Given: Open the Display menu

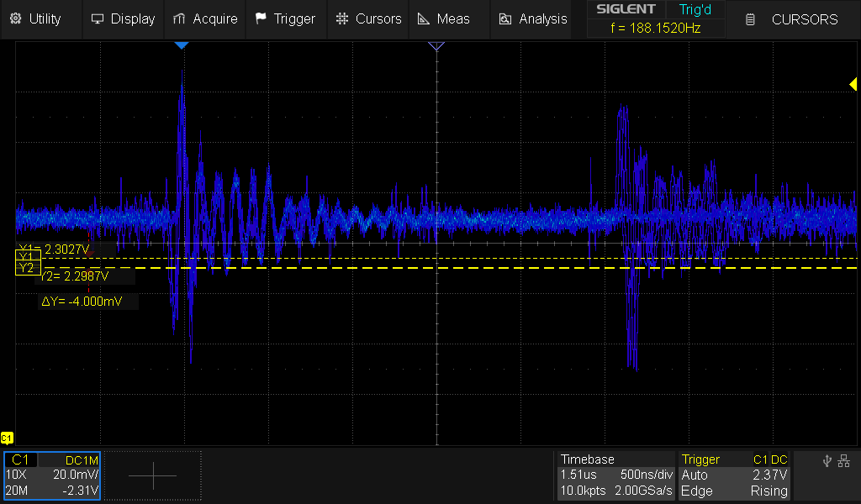Looking at the screenshot, I should pyautogui.click(x=123, y=18).
